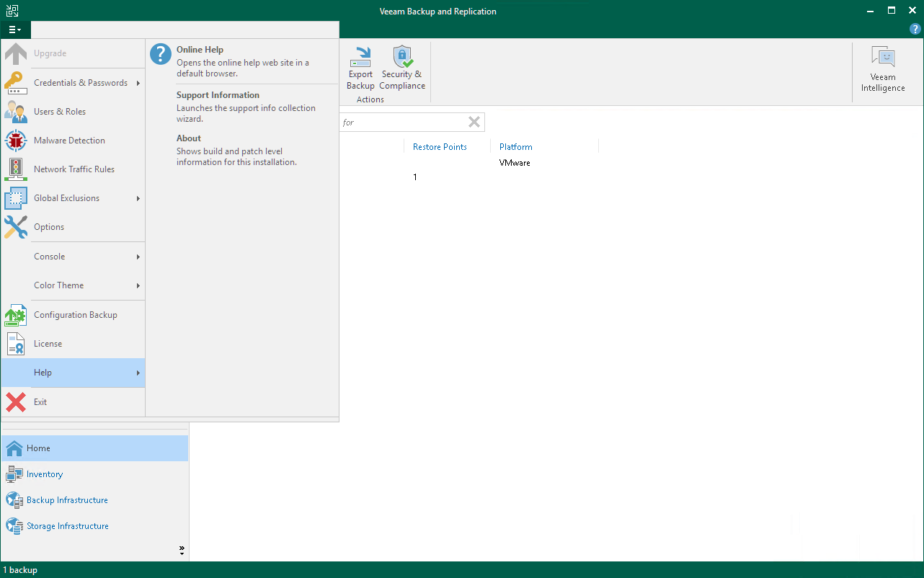The image size is (924, 578).
Task: Sort by Restore Points column header
Action: 440,147
